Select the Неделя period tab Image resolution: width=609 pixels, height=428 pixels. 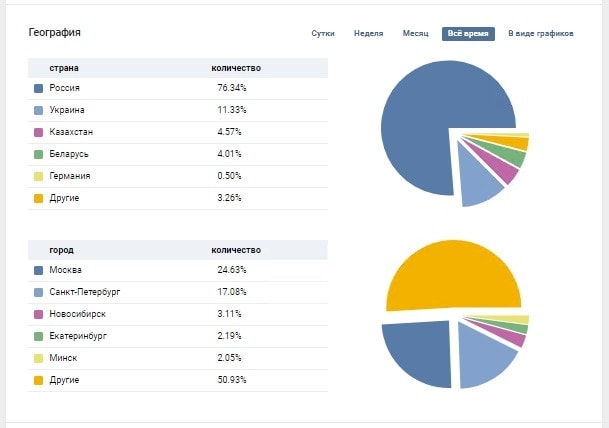[x=368, y=33]
